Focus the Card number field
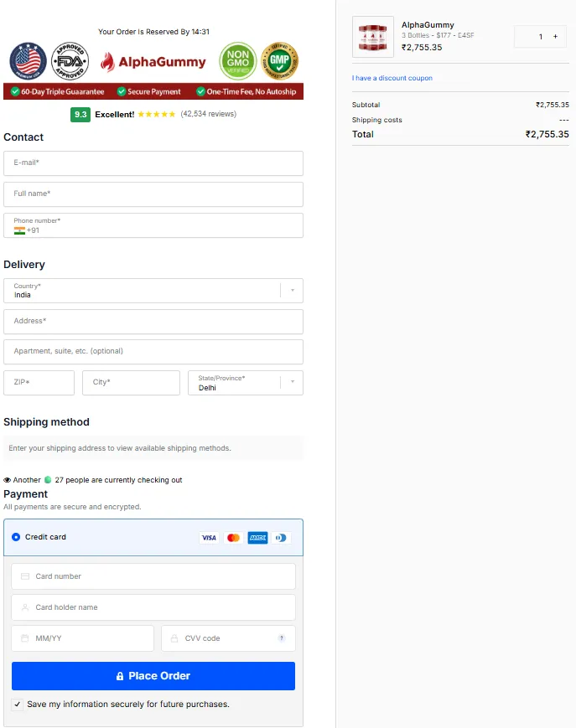576x728 pixels. point(153,576)
